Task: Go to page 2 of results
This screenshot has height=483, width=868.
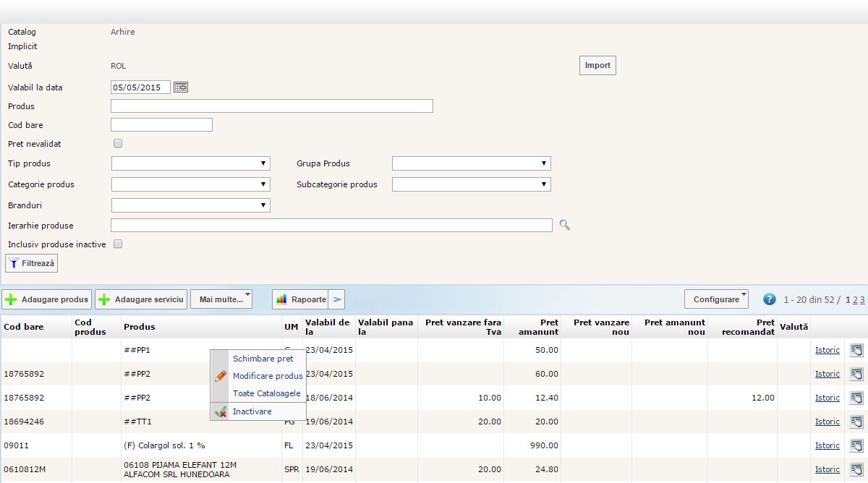Action: pyautogui.click(x=855, y=300)
